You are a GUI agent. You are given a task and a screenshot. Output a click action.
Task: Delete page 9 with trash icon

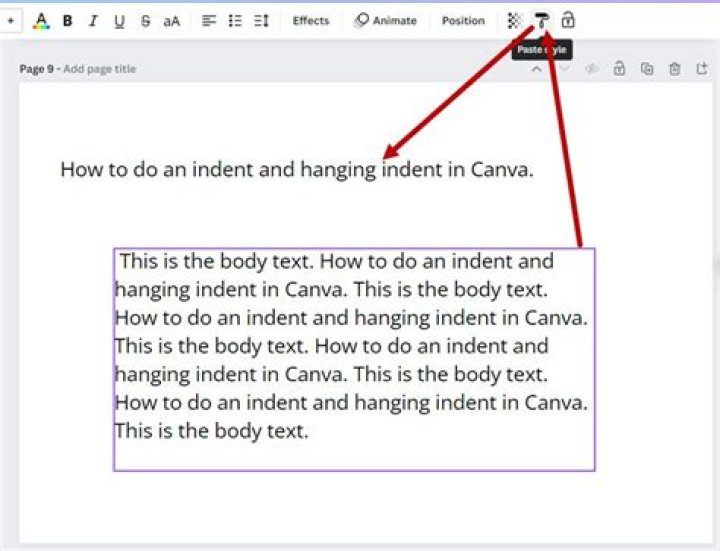(675, 69)
